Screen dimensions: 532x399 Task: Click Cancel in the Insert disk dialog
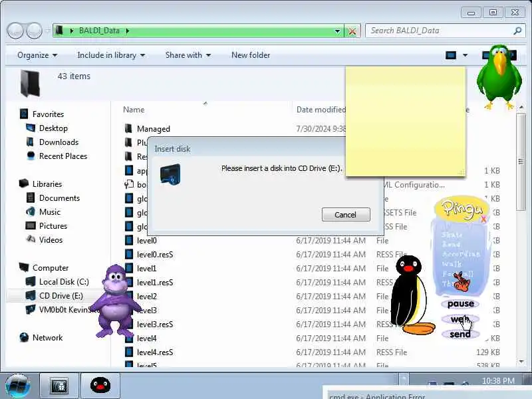tap(346, 215)
